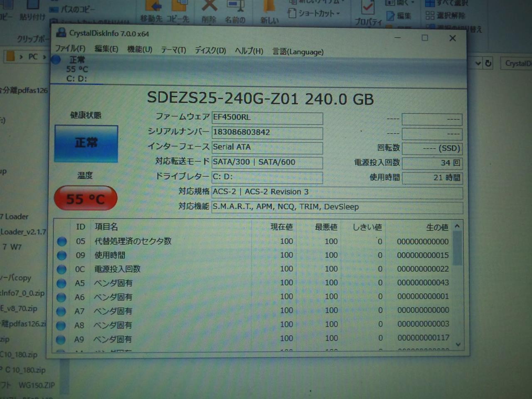Viewport: 532px width, 399px height.
Task: Click the red 55 °C temperature button
Action: (x=86, y=199)
